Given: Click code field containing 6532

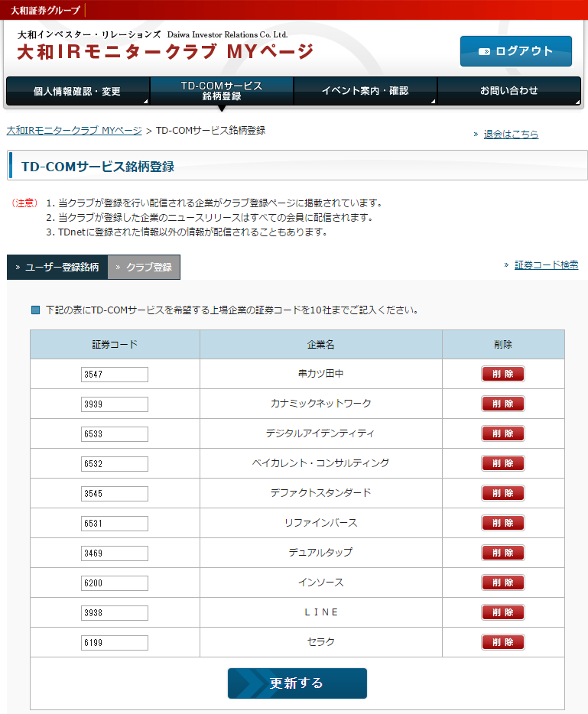Looking at the screenshot, I should (x=115, y=464).
